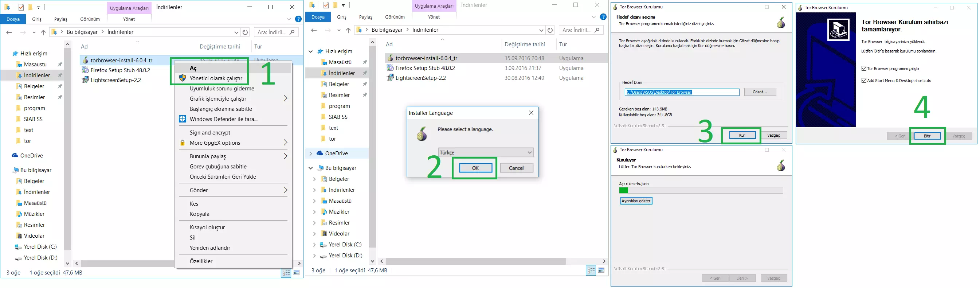Click Cancel in Installer Language dialog
The width and height of the screenshot is (980, 288).
pyautogui.click(x=516, y=168)
